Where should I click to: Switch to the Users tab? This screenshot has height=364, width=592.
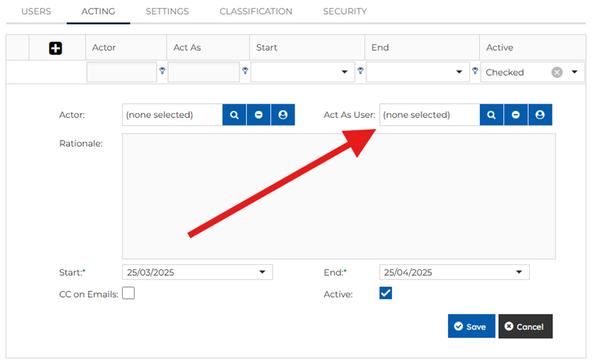click(x=36, y=11)
